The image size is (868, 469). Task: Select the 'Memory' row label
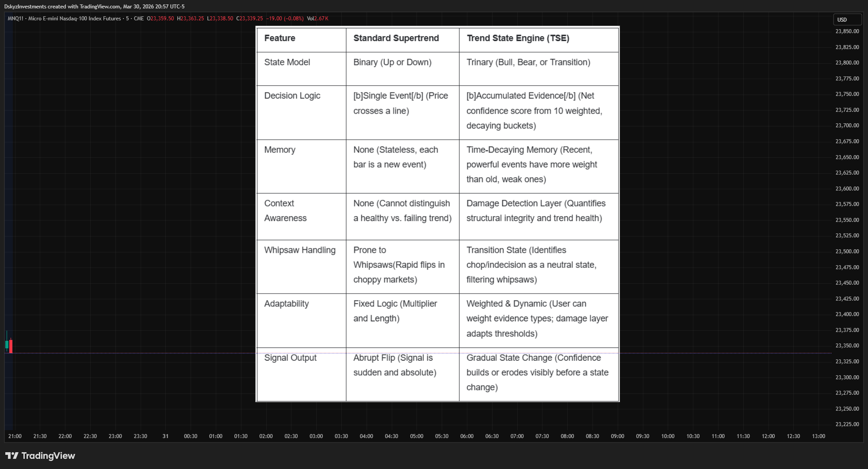coord(279,150)
